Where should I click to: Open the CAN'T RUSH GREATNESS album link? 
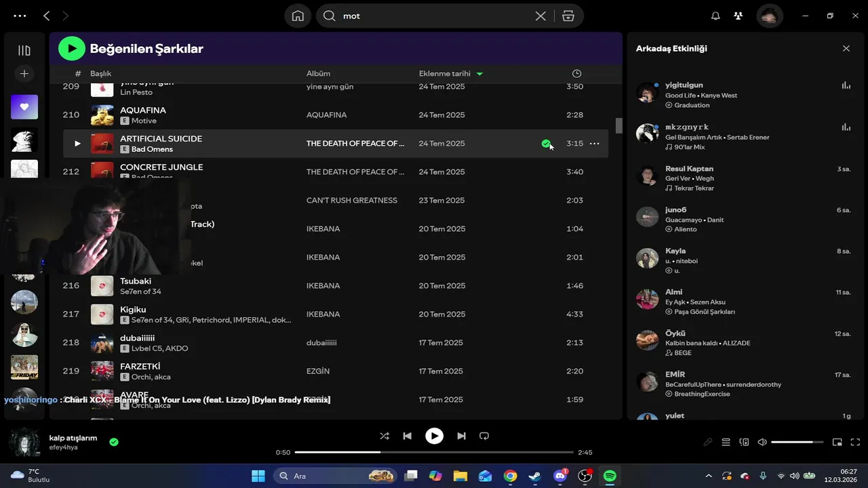pos(352,201)
